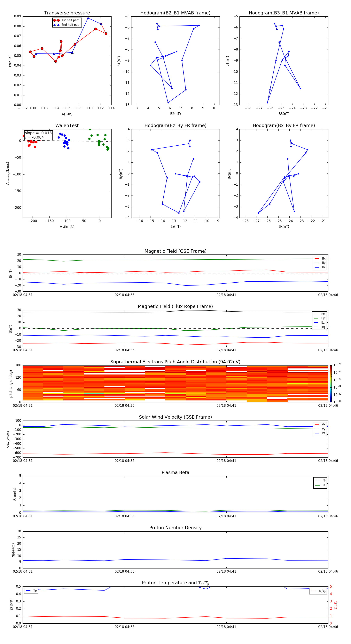The width and height of the screenshot is (351, 644).
Task: Click the "Magnetic Field (Flux Rope Frame)" title
Action: (175, 306)
